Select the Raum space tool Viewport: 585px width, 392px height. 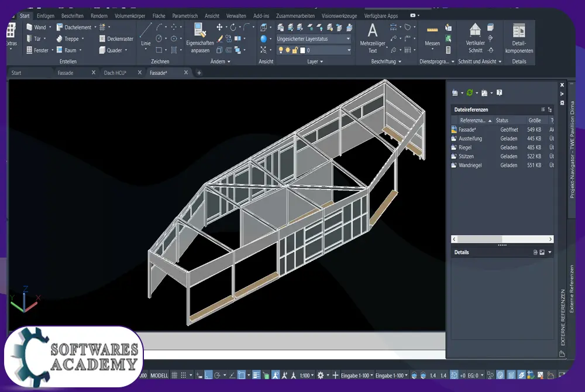67,50
